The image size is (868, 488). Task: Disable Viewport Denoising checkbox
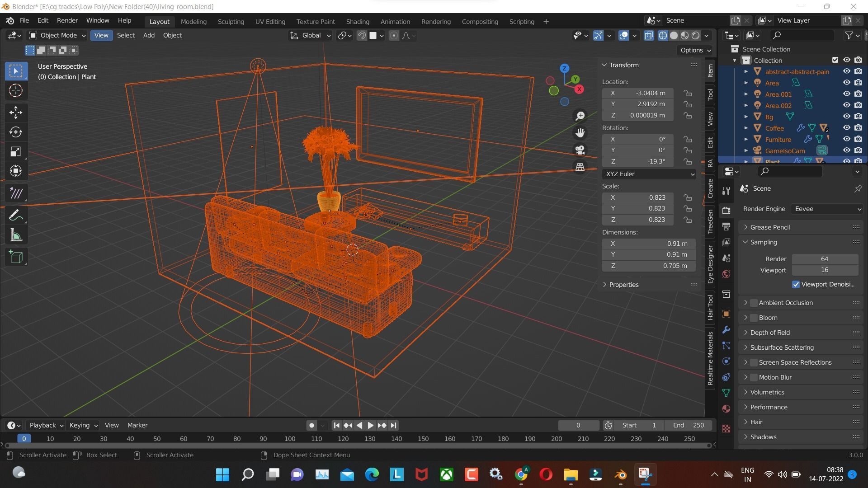click(x=796, y=284)
